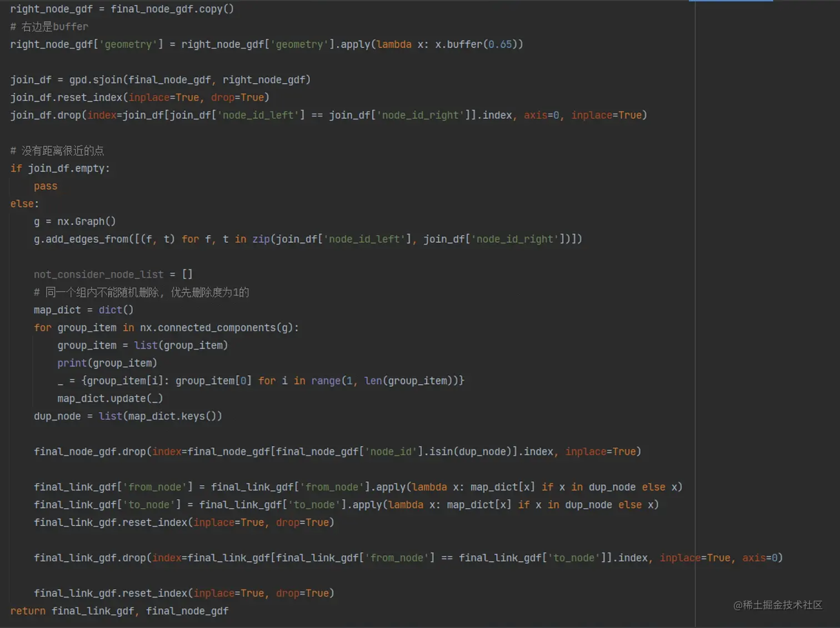This screenshot has height=628, width=840.
Task: Click the 'print(group_item)' statement
Action: [107, 363]
